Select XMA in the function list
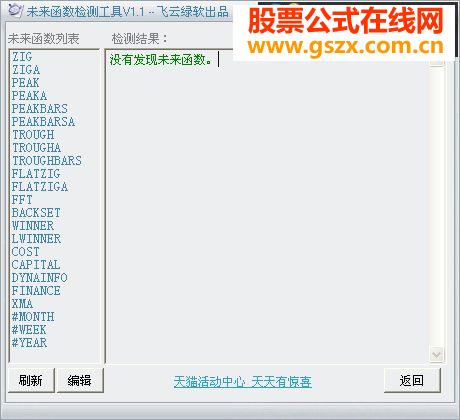This screenshot has width=460, height=420. coord(22,304)
